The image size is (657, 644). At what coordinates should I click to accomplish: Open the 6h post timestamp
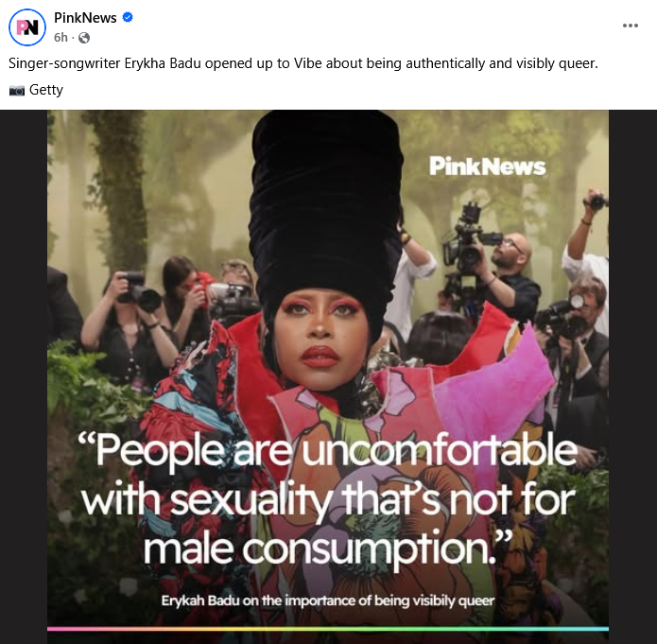[x=61, y=38]
